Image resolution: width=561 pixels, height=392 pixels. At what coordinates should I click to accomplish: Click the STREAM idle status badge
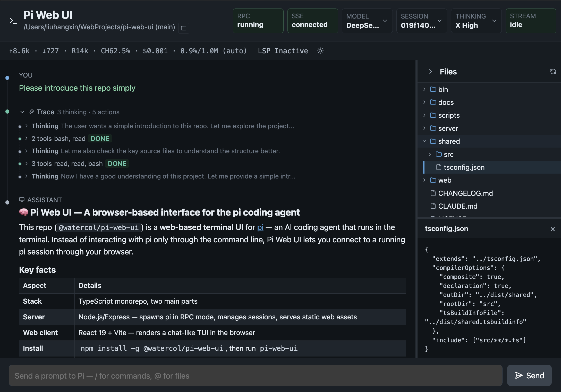pyautogui.click(x=531, y=21)
